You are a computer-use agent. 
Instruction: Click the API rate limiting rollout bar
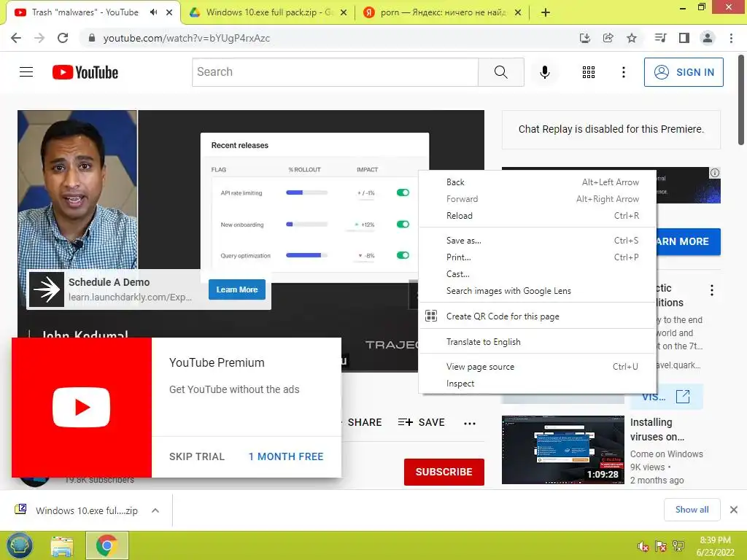click(306, 192)
